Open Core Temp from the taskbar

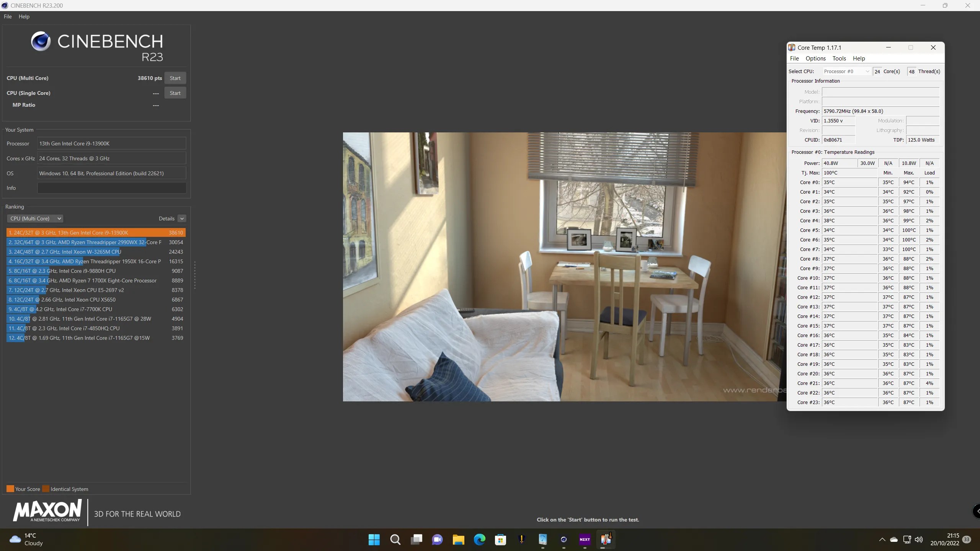point(606,540)
